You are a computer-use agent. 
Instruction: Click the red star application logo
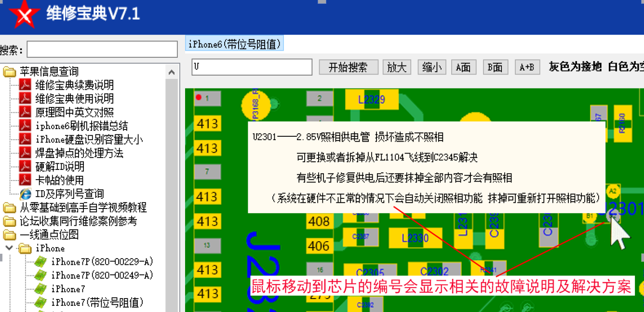pos(23,14)
